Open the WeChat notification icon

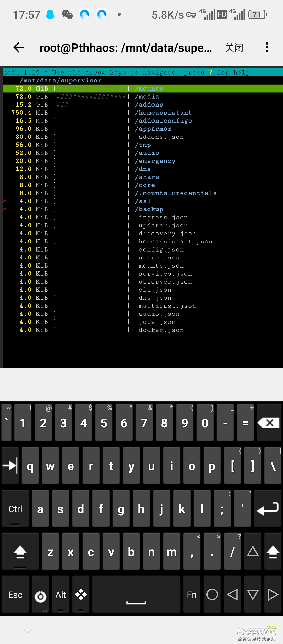tap(67, 14)
